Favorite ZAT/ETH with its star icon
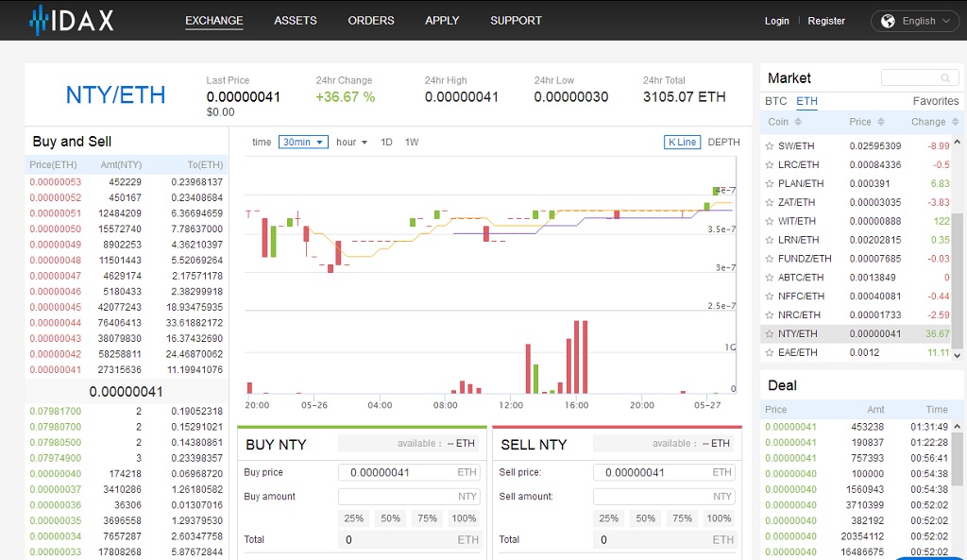The image size is (967, 560). click(x=769, y=202)
